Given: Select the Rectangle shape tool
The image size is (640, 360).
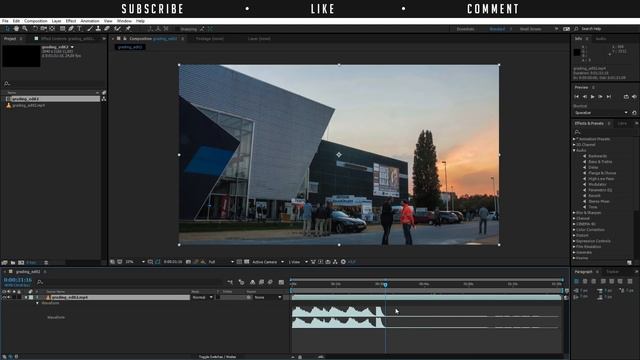Looking at the screenshot, I should tap(62, 29).
